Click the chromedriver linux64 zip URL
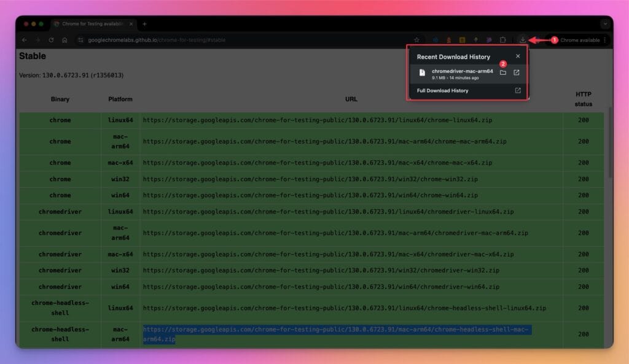This screenshot has height=364, width=629. click(328, 212)
